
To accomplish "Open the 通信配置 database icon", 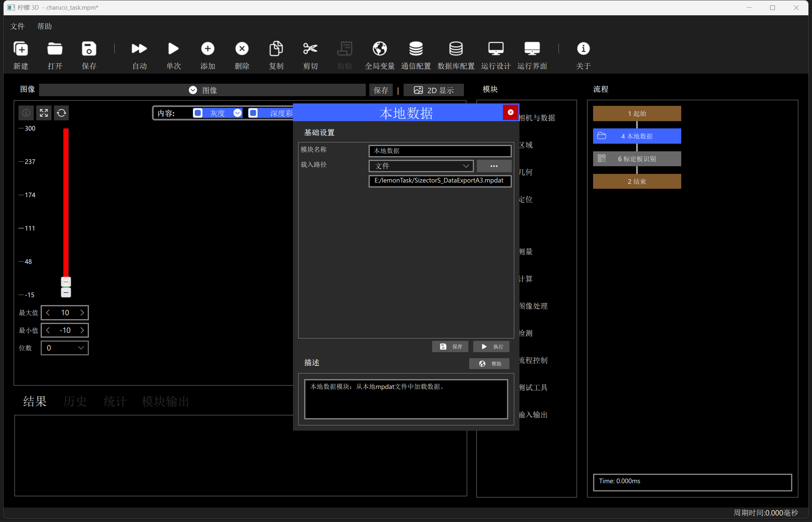I will (416, 49).
